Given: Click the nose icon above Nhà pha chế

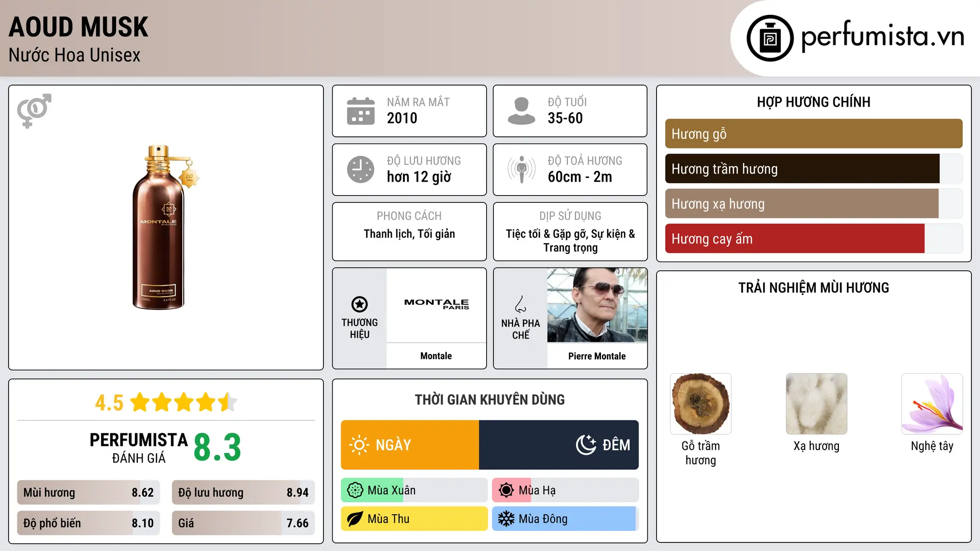Looking at the screenshot, I should (521, 304).
